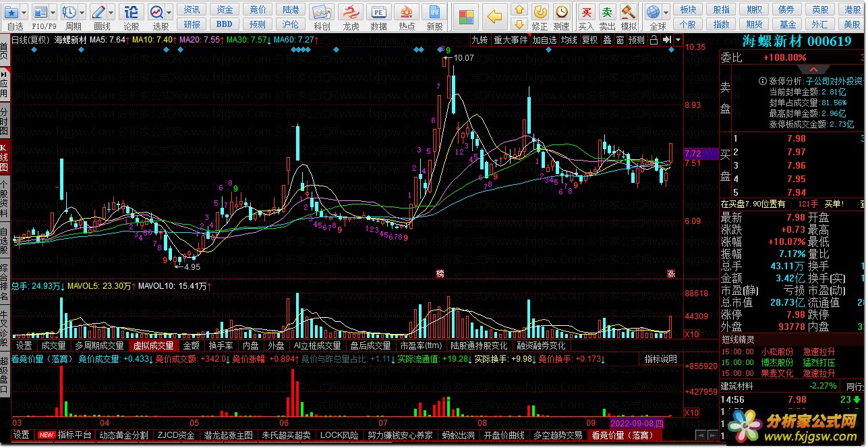Toggle the 窗 window button
This screenshot has width=868, height=448.
point(619,40)
